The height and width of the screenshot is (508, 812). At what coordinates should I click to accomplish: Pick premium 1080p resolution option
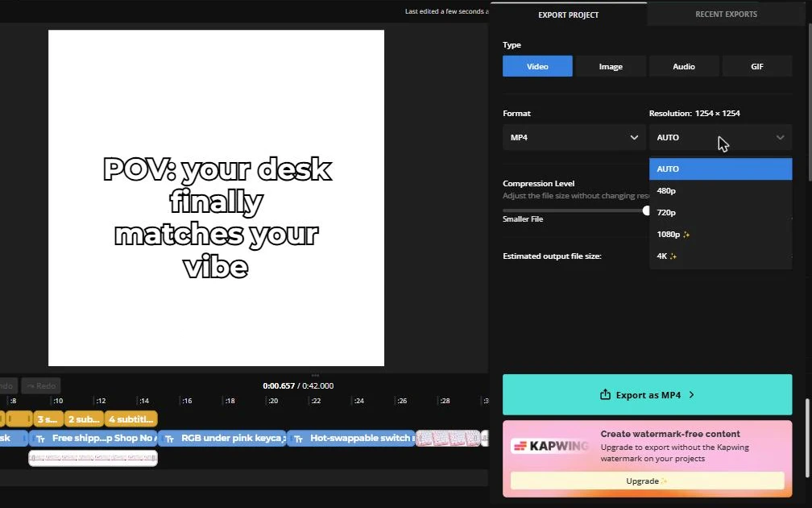pos(720,235)
